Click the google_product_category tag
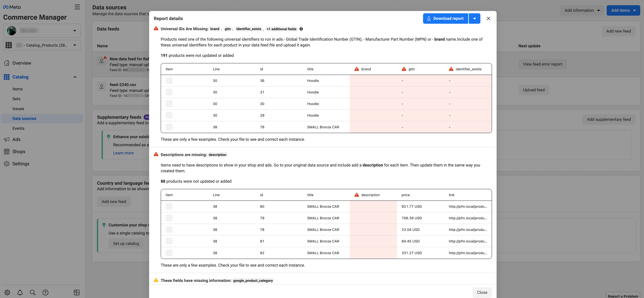Image resolution: width=644 pixels, height=298 pixels. 253,280
